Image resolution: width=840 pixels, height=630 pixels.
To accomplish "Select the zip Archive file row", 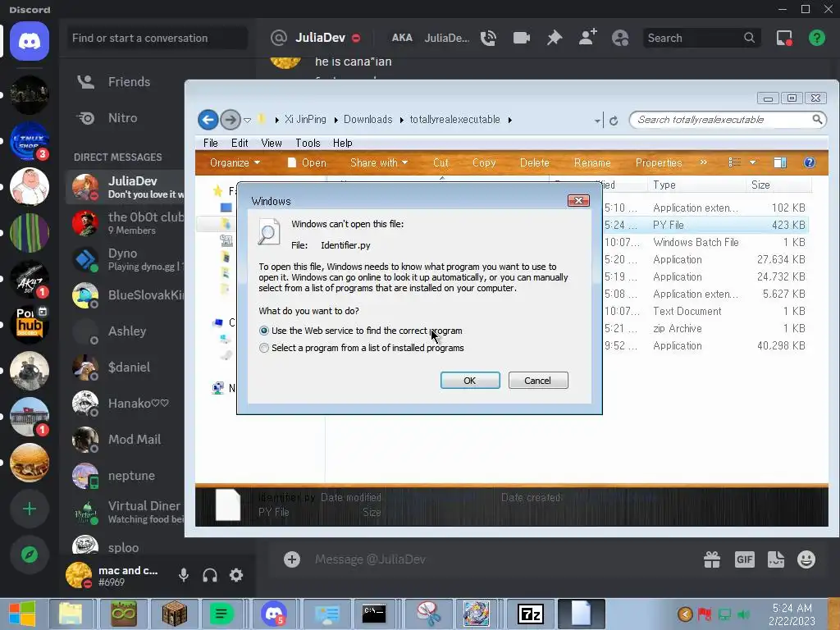I will [x=705, y=329].
